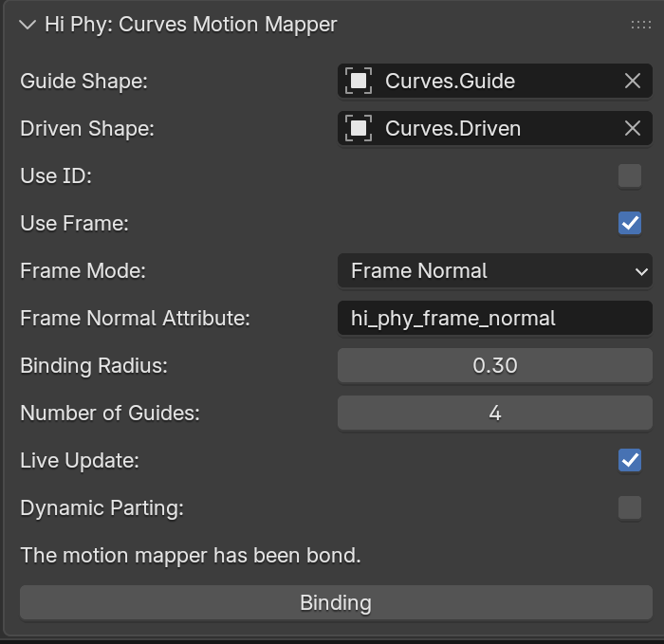This screenshot has width=664, height=644.
Task: Clear the Guide Shape object with X
Action: click(x=633, y=81)
